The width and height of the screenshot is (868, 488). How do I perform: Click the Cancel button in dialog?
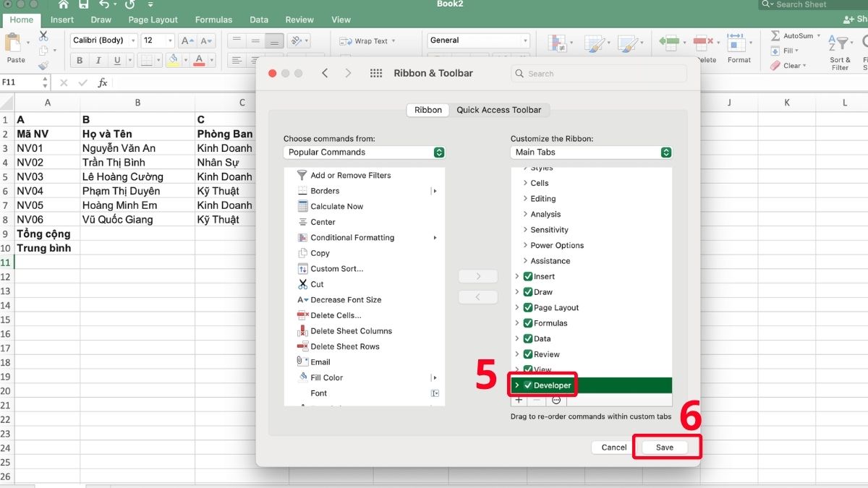coord(614,448)
